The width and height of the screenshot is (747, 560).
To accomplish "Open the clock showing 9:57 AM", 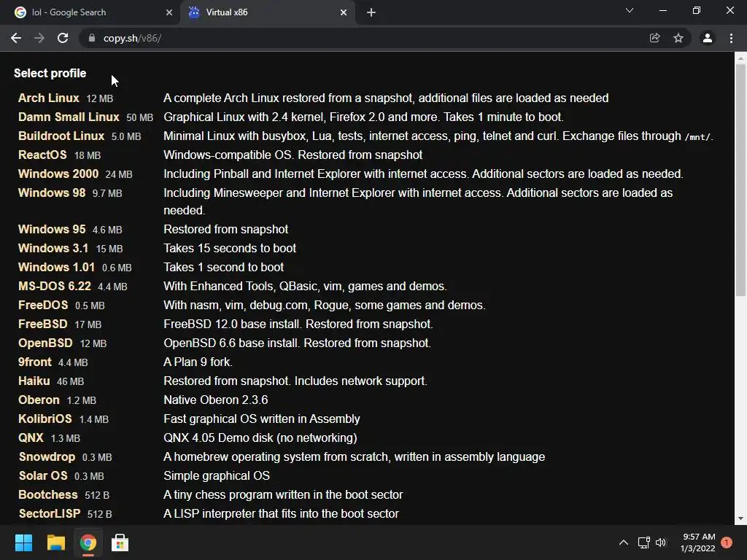I will 698,542.
